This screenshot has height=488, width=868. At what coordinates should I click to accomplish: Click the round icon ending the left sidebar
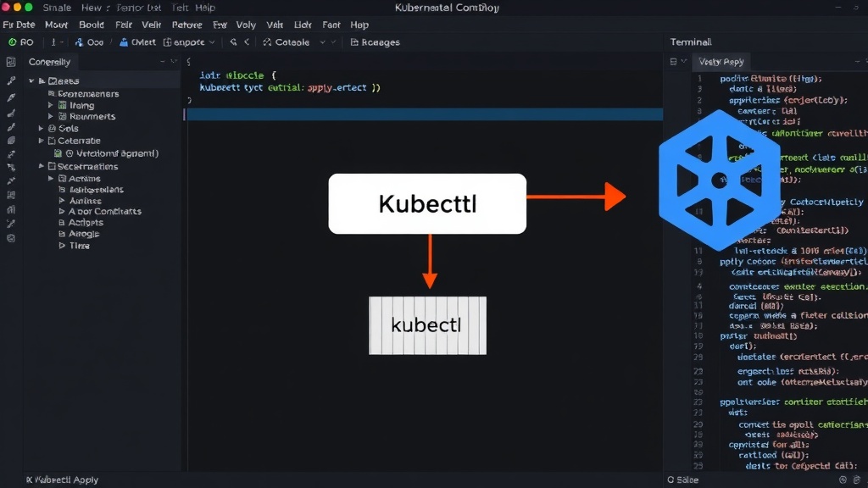[x=11, y=238]
